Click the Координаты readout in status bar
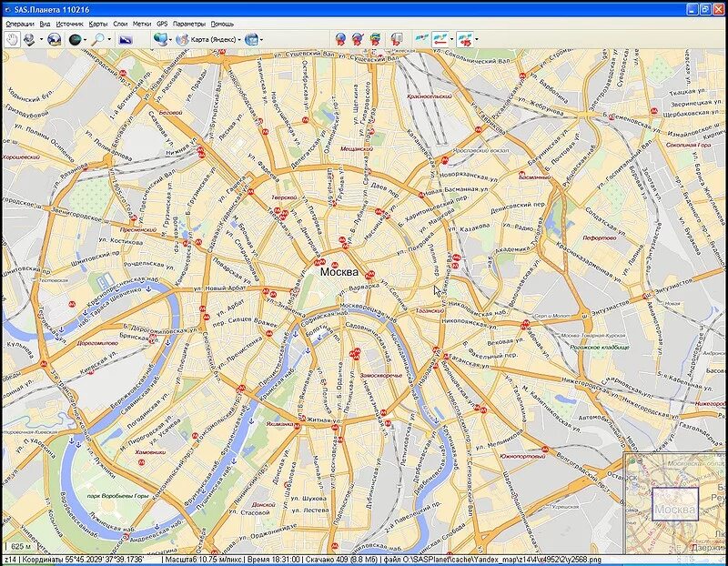The image size is (728, 566). [x=83, y=560]
